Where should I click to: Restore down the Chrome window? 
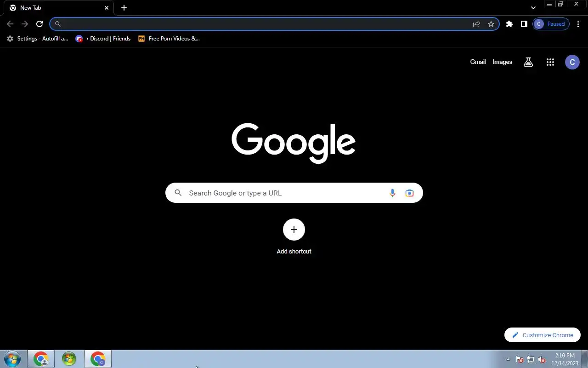(560, 4)
